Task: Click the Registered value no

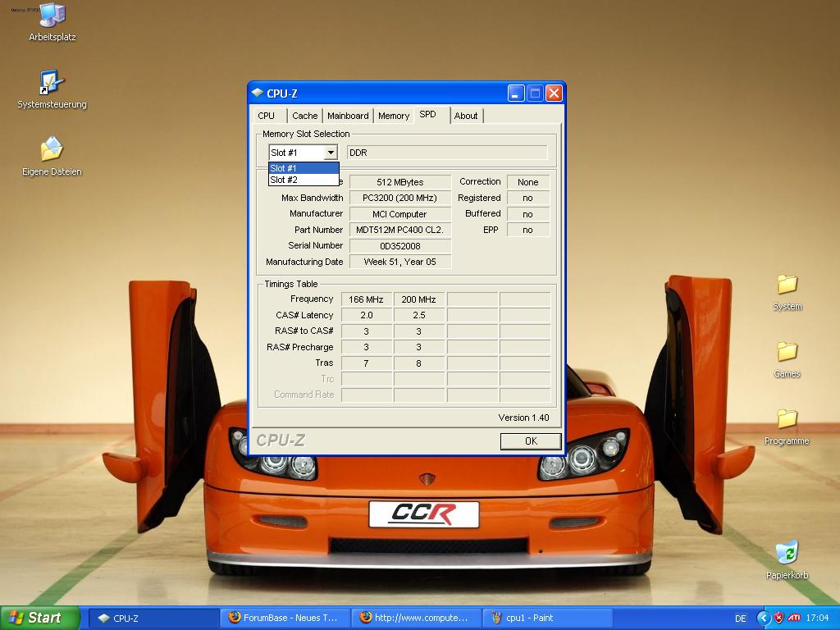Action: click(528, 198)
